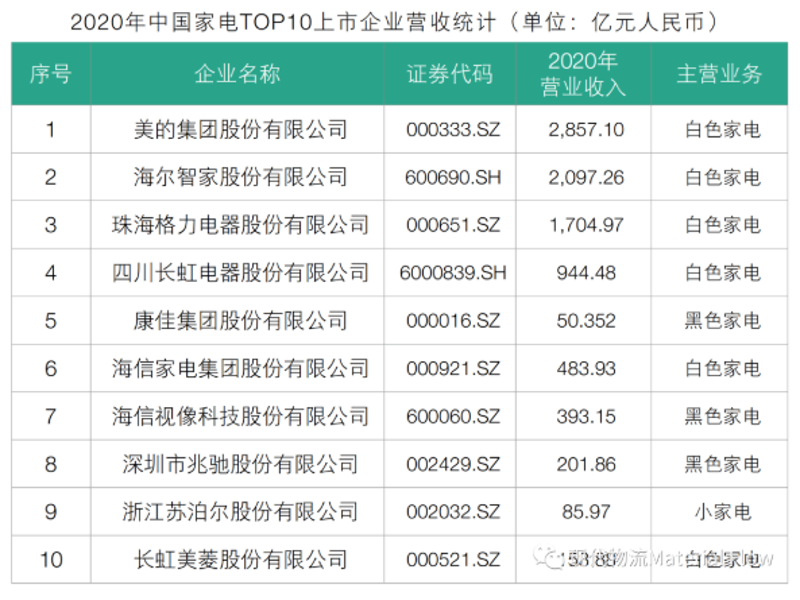Click the cell 四川长虹电器股份有限公司

240,273
